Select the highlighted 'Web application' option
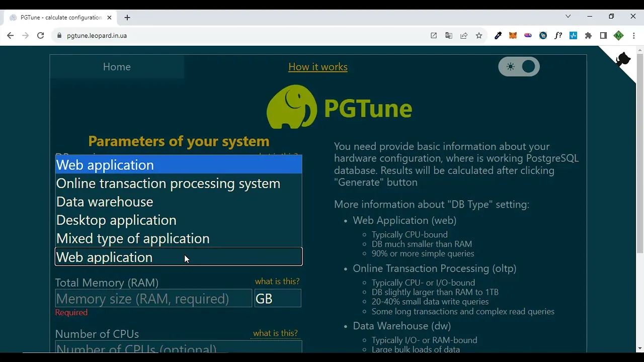Screen dimensions: 644x362 pos(179,165)
